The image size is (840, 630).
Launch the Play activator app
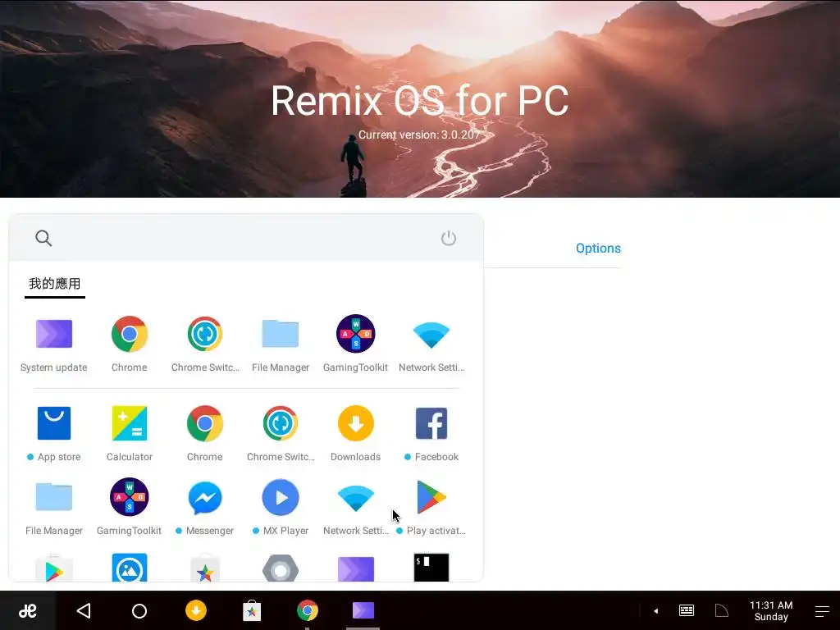pos(431,497)
